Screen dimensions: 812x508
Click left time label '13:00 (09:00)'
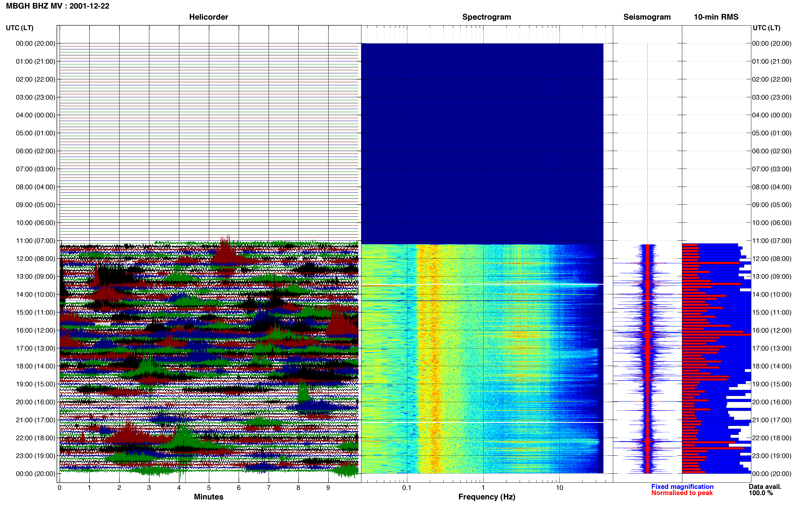pos(36,277)
